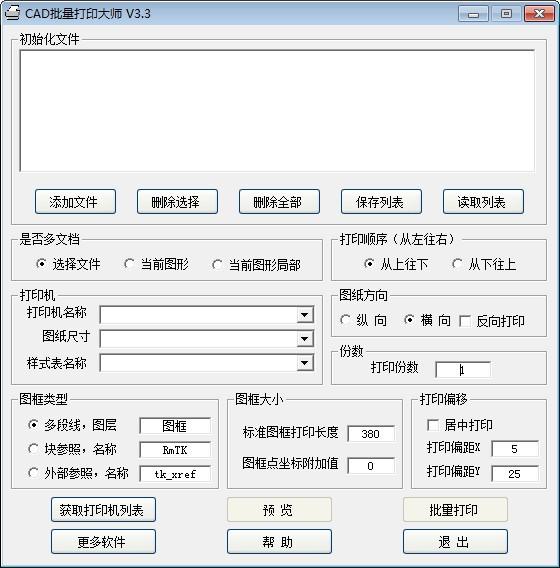Viewport: 560px width, 568px height.
Task: Click the 标准图框打印长度 field showing 380
Action: pyautogui.click(x=371, y=434)
